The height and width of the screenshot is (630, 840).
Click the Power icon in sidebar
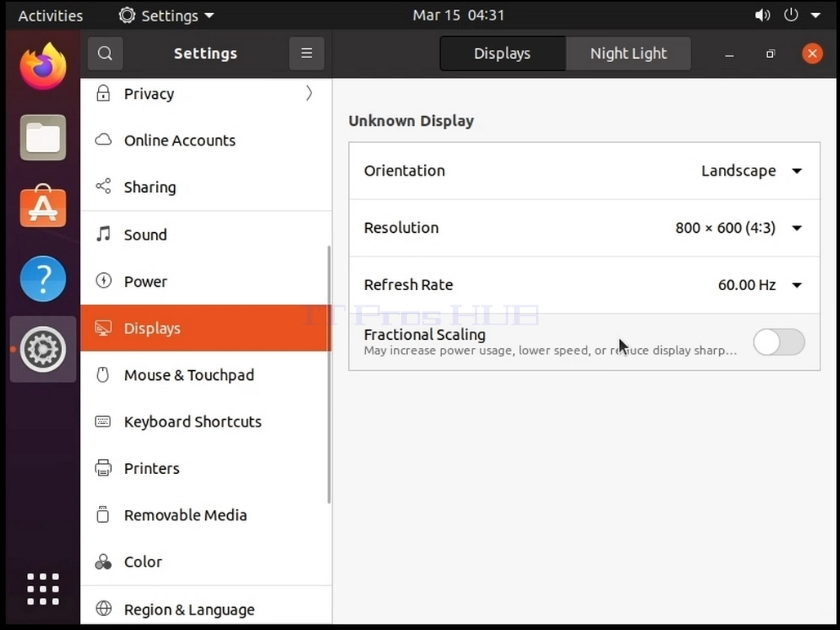104,281
